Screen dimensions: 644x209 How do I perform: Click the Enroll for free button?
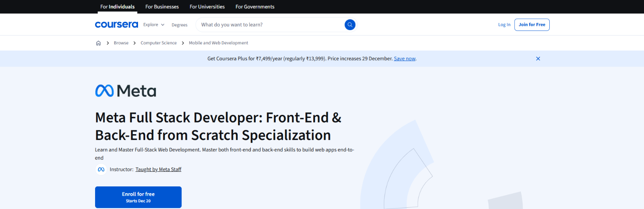(138, 197)
